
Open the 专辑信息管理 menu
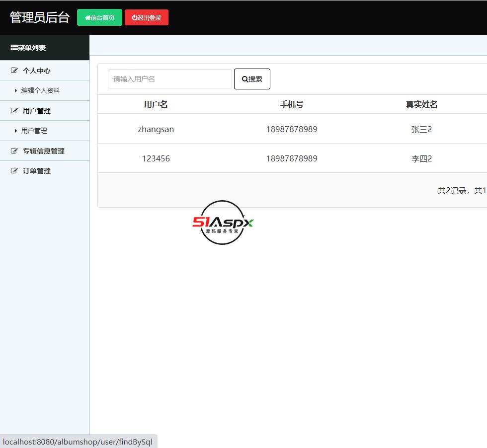click(x=44, y=151)
